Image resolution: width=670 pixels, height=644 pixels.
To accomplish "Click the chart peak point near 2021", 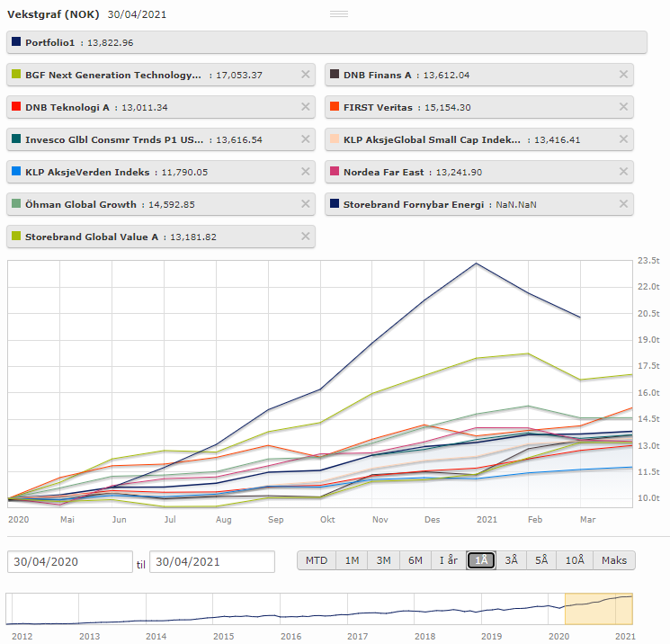I will 476,264.
